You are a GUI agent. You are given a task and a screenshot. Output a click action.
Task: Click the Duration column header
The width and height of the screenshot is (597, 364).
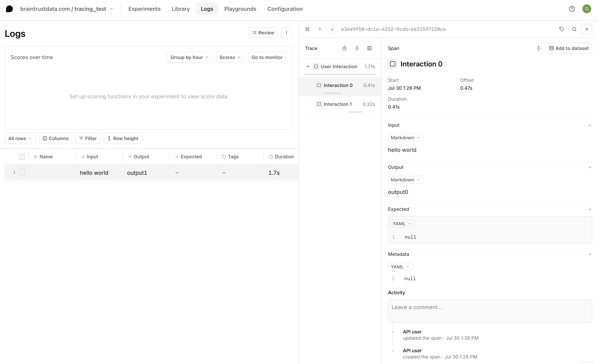282,157
